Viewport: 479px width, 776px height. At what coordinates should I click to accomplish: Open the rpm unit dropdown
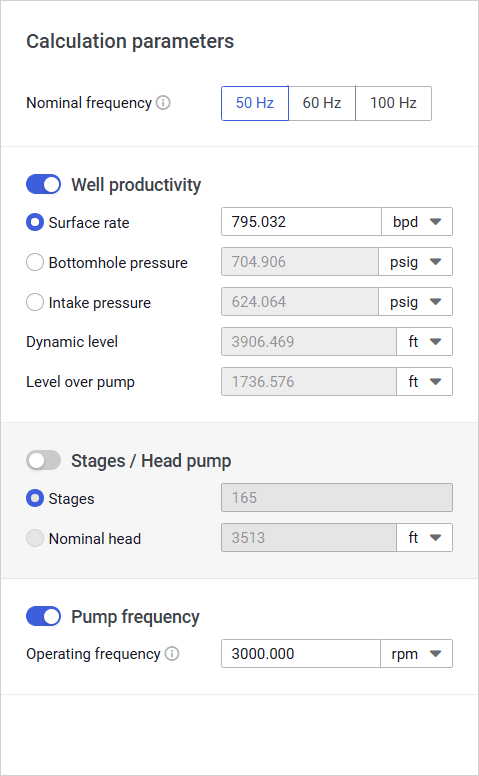coord(416,654)
